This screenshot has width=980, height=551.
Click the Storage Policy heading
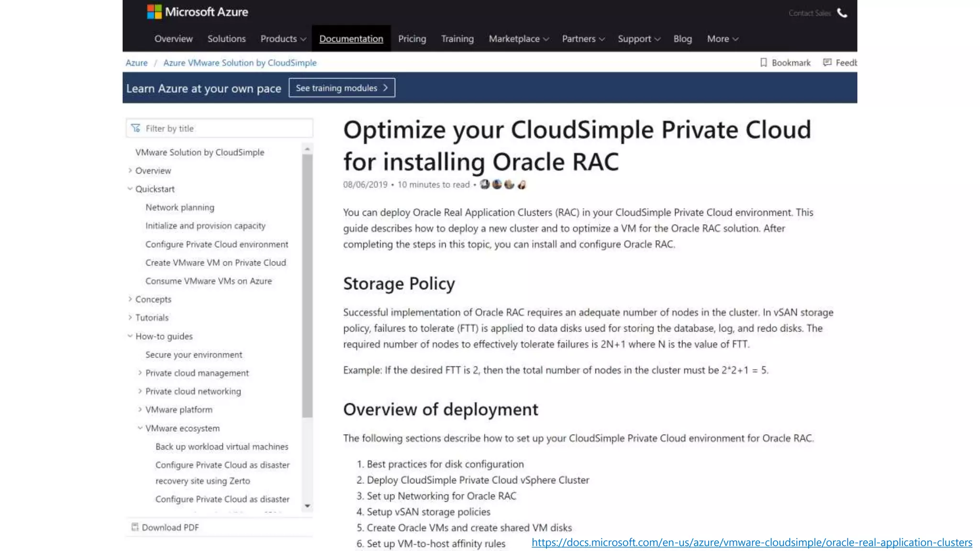(399, 284)
